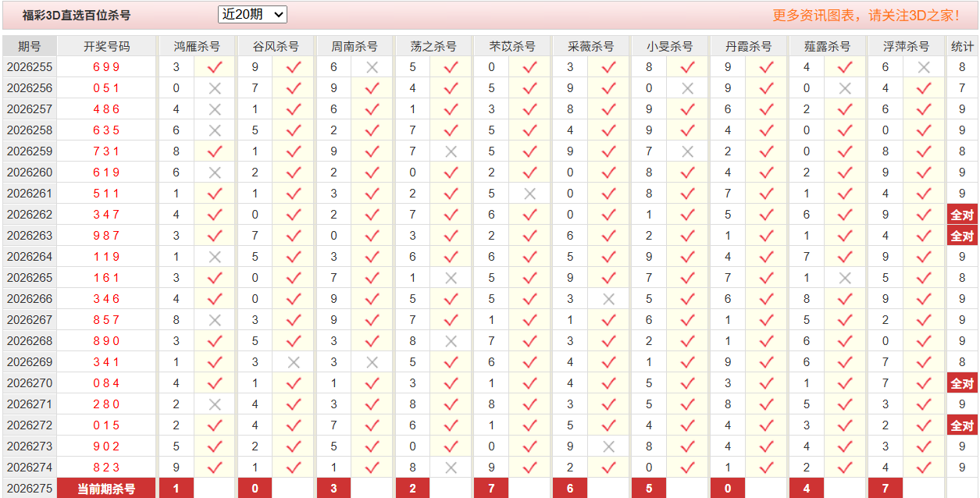
Task: Select the 鸿雁杀号 cross mark in row 2026256
Action: tap(215, 88)
